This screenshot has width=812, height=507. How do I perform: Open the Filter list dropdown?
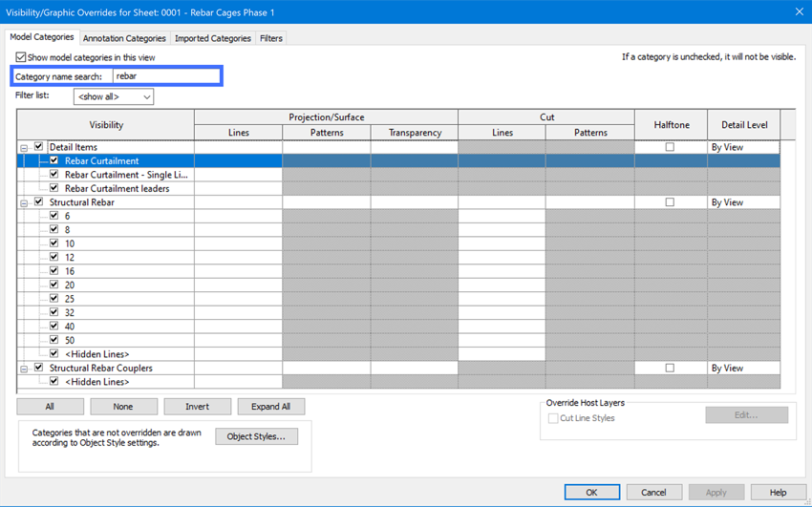click(x=114, y=96)
